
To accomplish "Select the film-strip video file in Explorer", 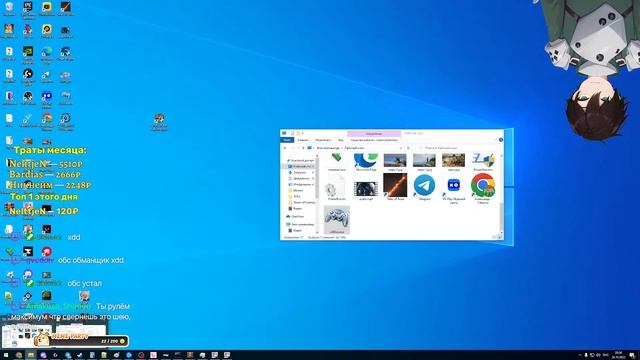I will click(x=366, y=190).
